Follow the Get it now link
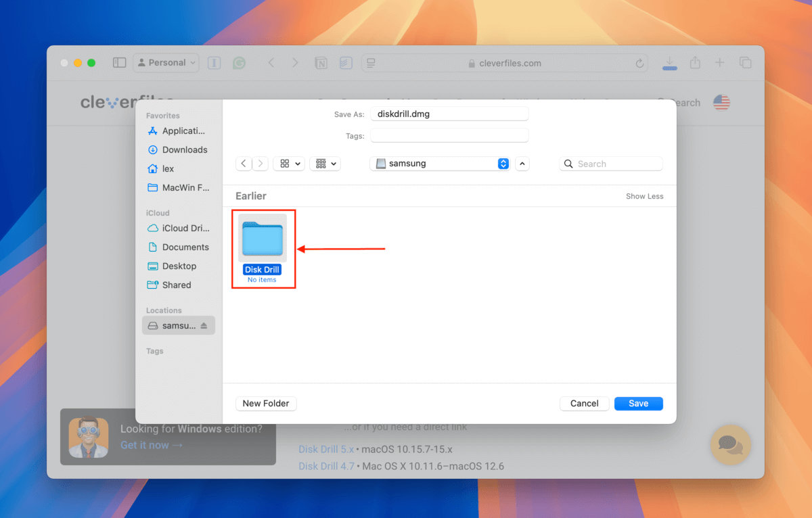Viewport: 812px width, 518px height. pyautogui.click(x=152, y=445)
